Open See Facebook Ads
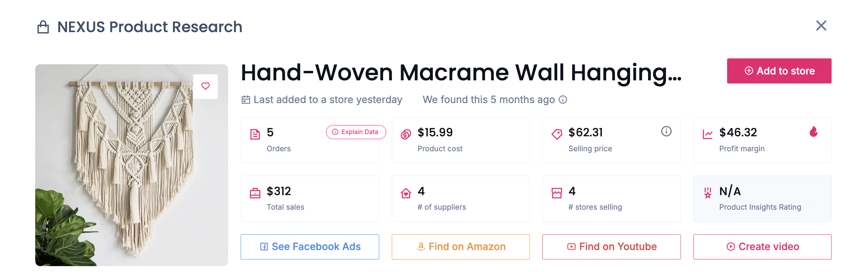The image size is (868, 272). (x=310, y=247)
